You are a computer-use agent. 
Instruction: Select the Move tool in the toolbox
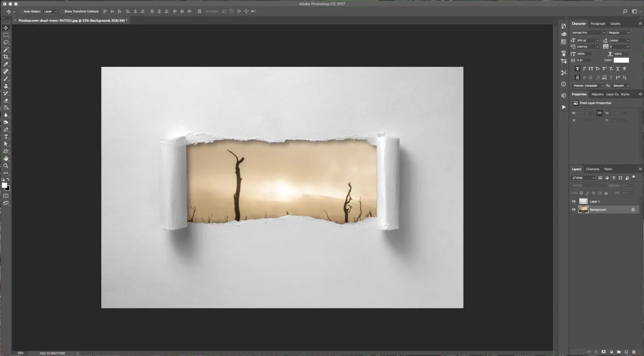(6, 27)
